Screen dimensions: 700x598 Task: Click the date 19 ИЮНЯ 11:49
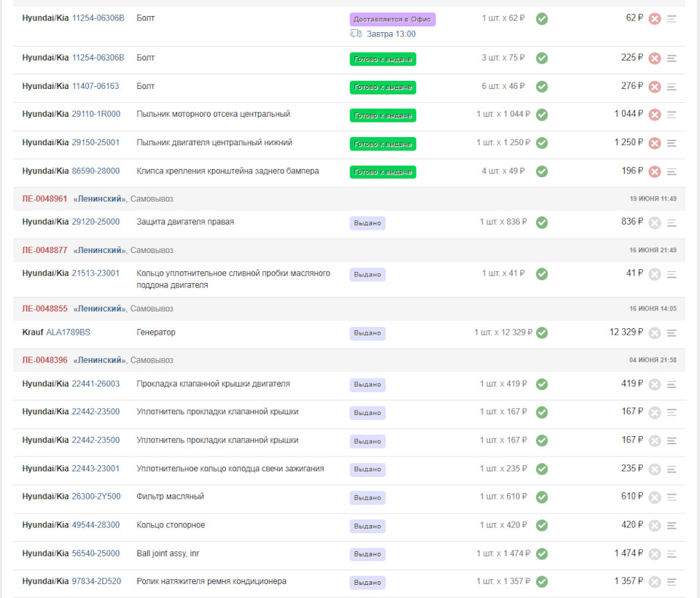[653, 199]
